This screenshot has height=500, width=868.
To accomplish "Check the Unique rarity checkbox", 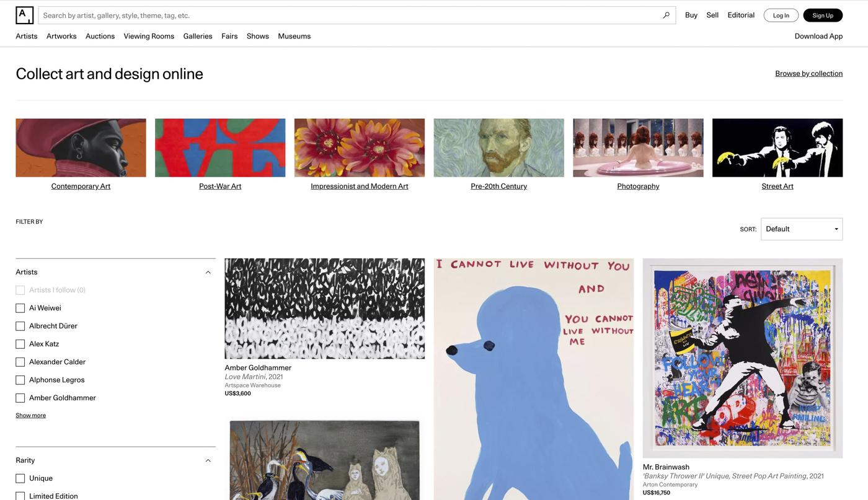I will point(20,478).
